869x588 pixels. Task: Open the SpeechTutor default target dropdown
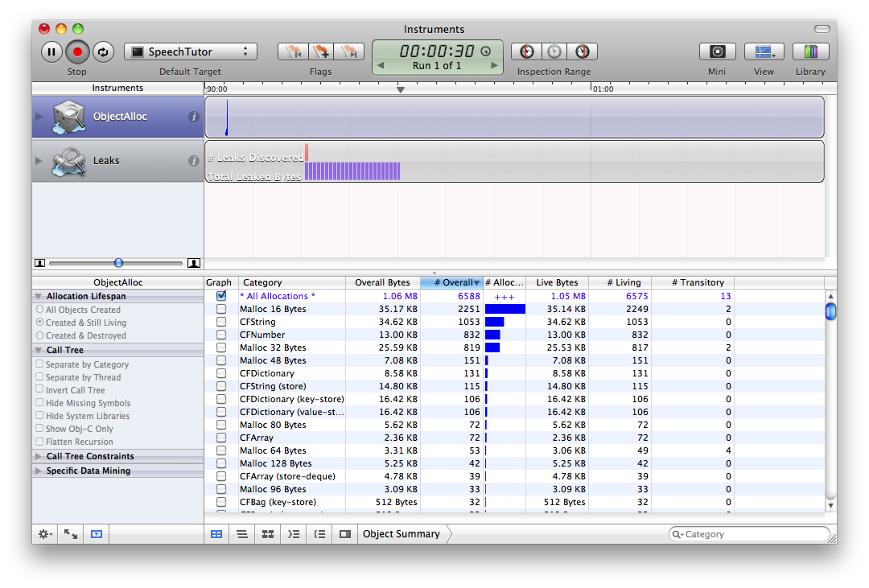click(190, 51)
